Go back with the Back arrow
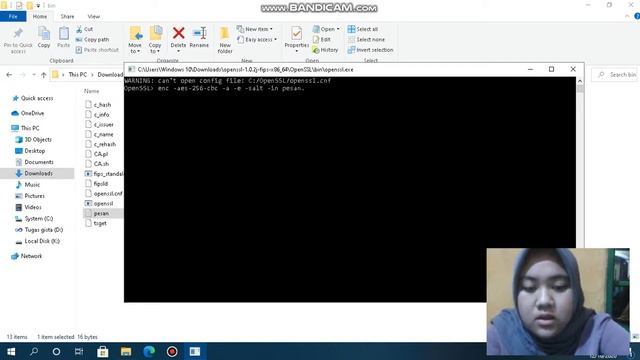640x360 pixels. click(x=9, y=75)
